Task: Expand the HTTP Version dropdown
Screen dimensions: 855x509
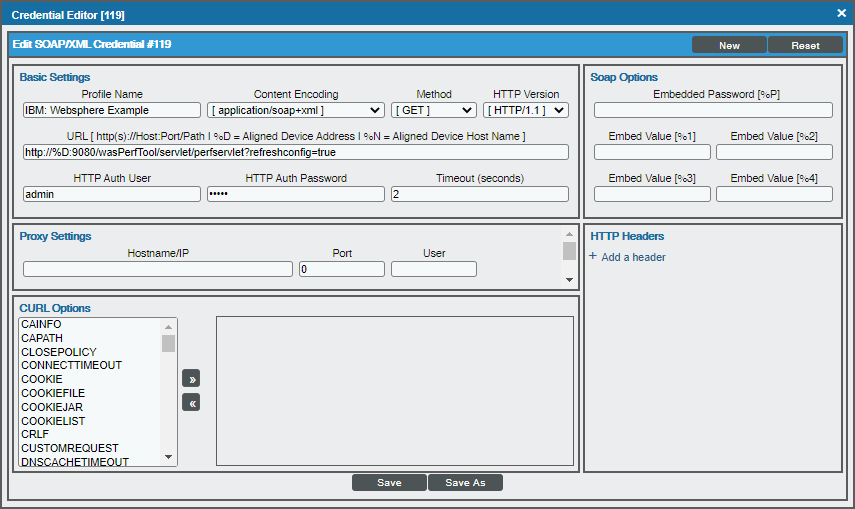Action: click(526, 110)
